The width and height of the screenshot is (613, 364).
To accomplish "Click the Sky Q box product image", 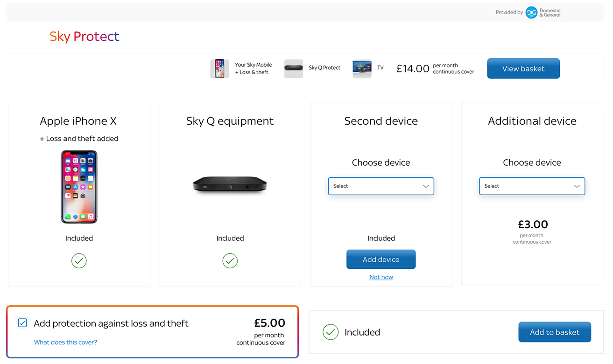I will coord(230,184).
